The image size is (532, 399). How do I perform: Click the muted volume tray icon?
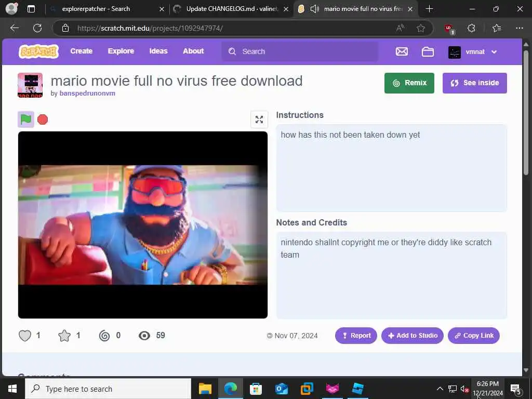click(x=464, y=389)
